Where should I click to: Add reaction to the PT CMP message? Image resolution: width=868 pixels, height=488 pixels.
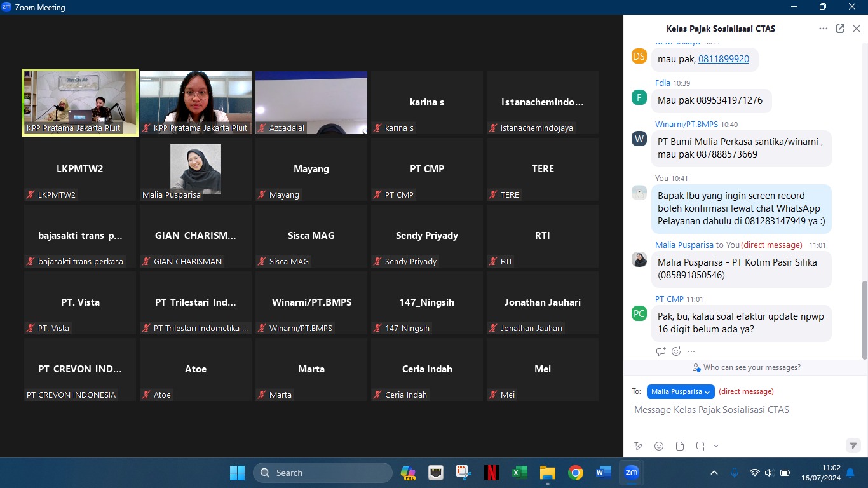point(676,351)
